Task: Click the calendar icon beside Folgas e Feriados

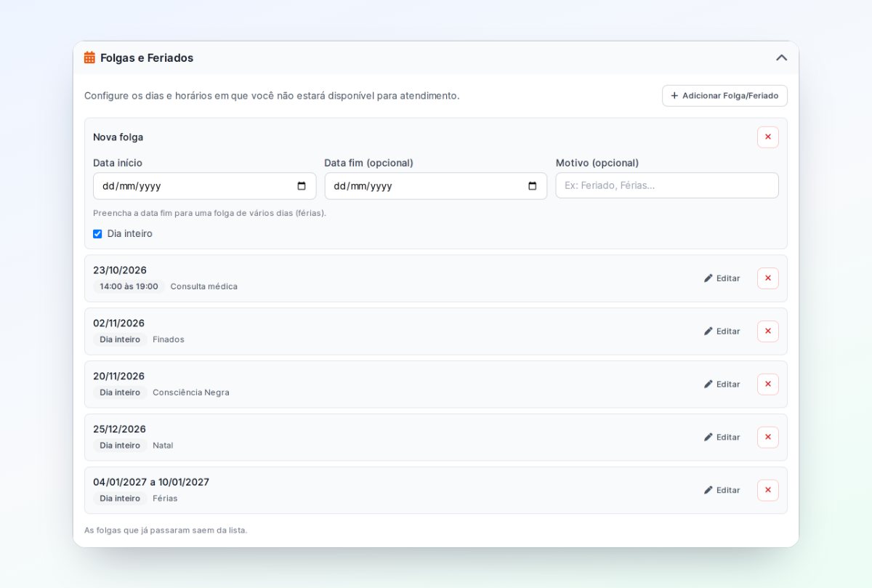Action: [89, 57]
